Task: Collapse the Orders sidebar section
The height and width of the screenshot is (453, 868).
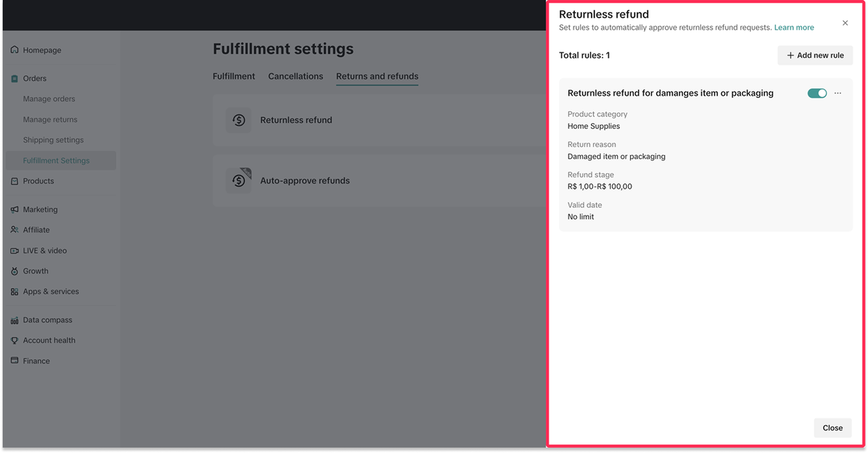Action: pyautogui.click(x=35, y=79)
